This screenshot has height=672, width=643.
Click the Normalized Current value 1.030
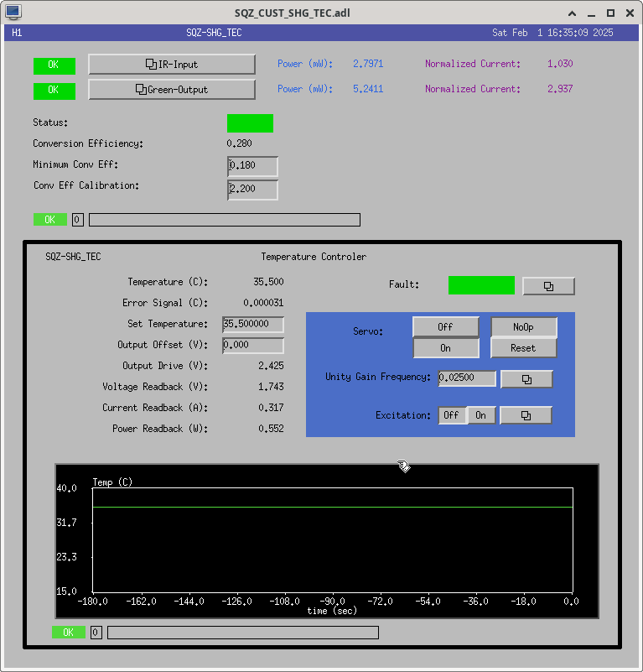pos(560,64)
